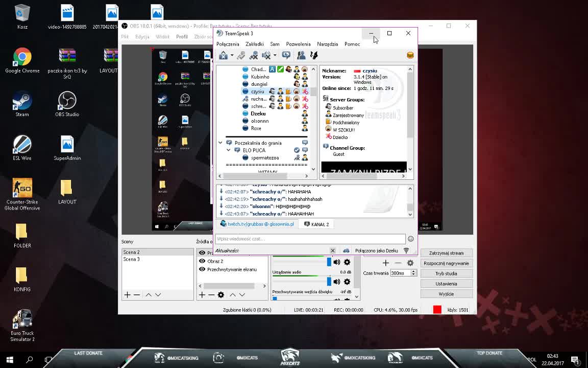This screenshot has width=588, height=368.
Task: Toggle away status speech bubble icon
Action: coord(286,55)
